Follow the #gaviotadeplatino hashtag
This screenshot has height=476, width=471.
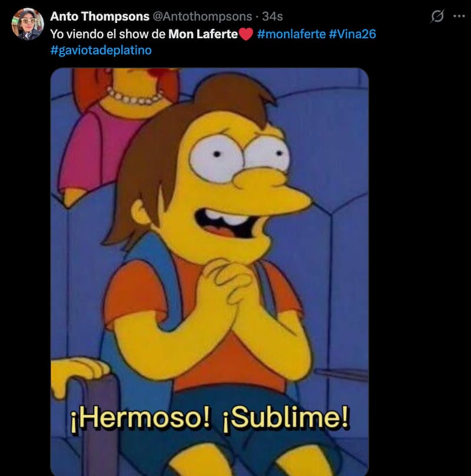101,50
